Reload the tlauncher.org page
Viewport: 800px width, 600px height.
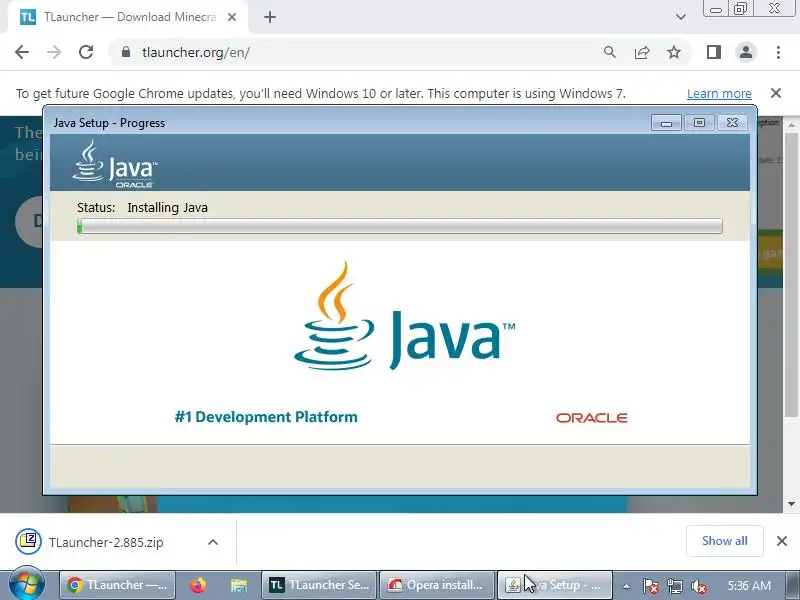(86, 52)
